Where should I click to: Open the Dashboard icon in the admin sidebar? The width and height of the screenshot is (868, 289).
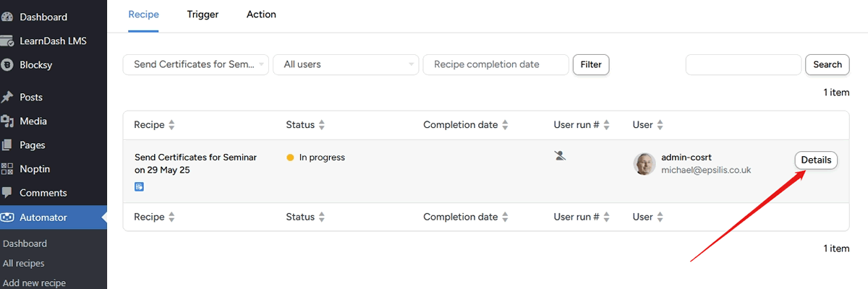coord(7,17)
